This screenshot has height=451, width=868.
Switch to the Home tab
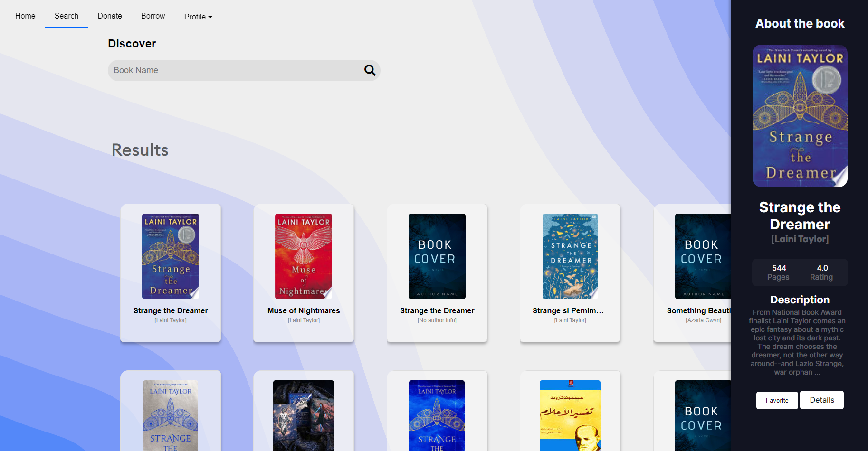[25, 16]
